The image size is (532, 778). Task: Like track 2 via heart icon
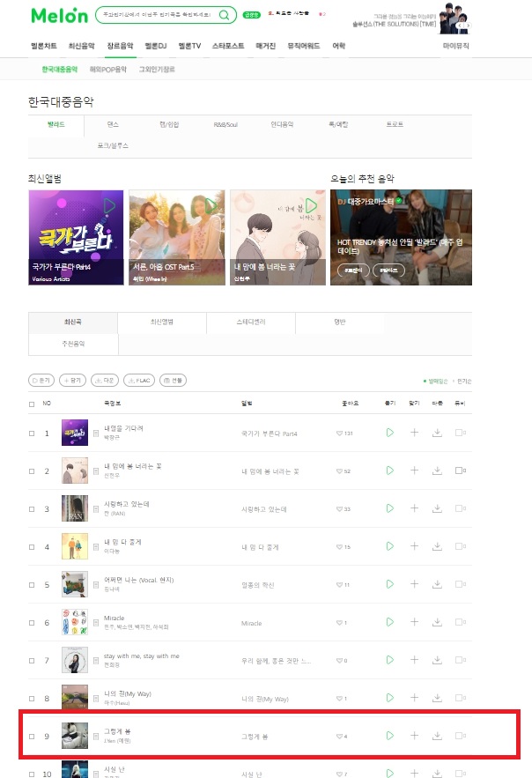[x=339, y=471]
